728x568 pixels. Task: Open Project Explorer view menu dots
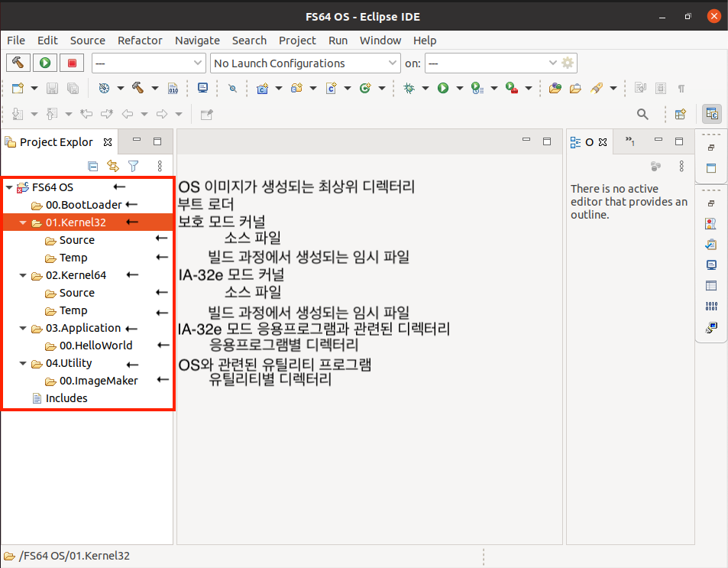coord(160,167)
